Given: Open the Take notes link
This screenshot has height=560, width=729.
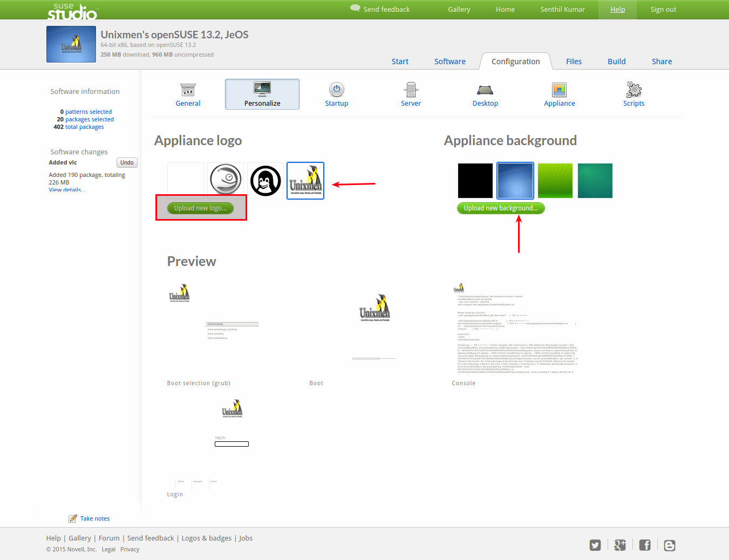Looking at the screenshot, I should pyautogui.click(x=95, y=518).
